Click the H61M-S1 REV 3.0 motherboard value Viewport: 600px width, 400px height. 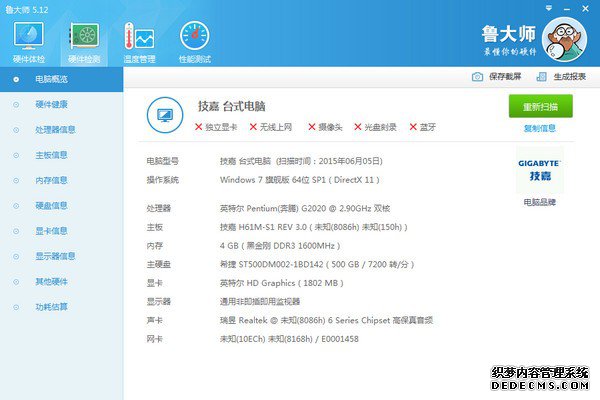click(313, 227)
